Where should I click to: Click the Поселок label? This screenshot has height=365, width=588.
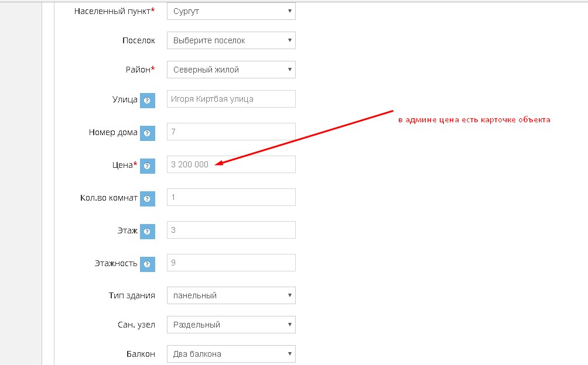tap(138, 40)
